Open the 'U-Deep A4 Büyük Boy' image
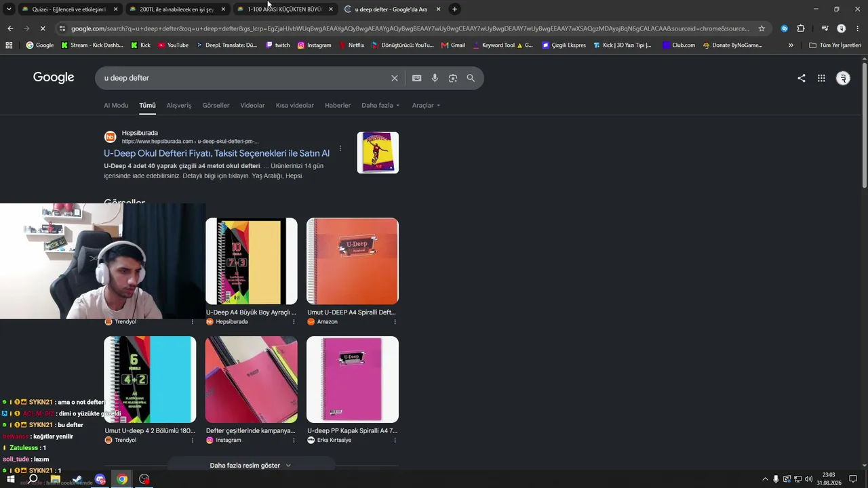This screenshot has height=488, width=868. click(252, 261)
